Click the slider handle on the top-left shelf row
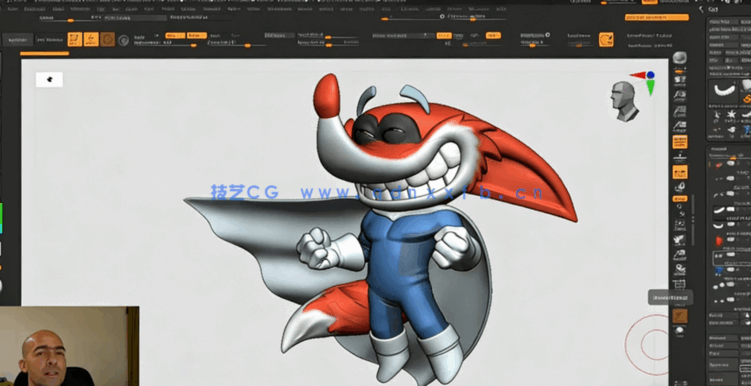 coord(70,20)
